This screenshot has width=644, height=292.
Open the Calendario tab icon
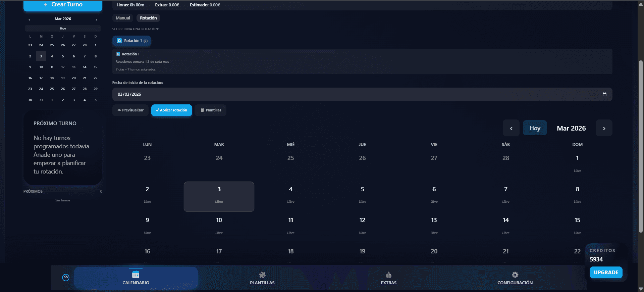coord(136,275)
